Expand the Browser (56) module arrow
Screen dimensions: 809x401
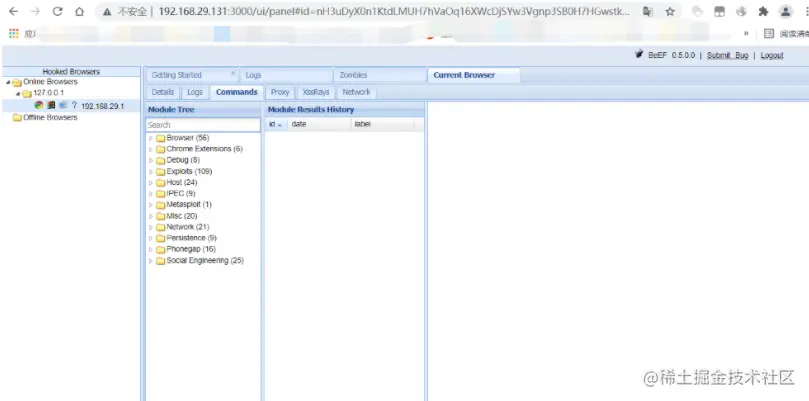coord(151,138)
